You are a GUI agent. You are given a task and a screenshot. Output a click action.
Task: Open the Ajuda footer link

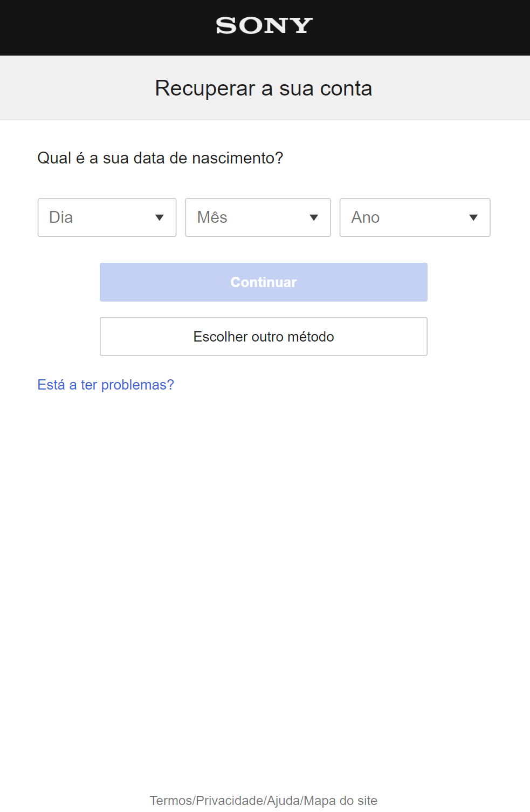pos(284,801)
